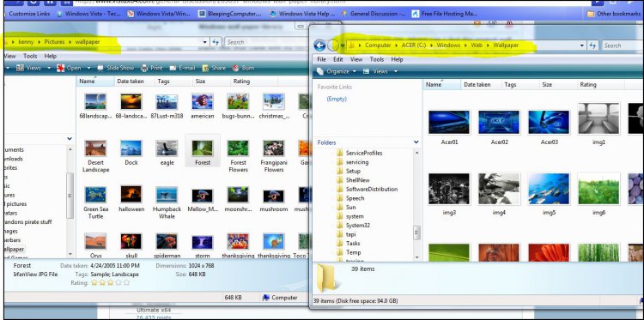Click the Burn toolbar button
The height and width of the screenshot is (320, 644).
pyautogui.click(x=243, y=68)
